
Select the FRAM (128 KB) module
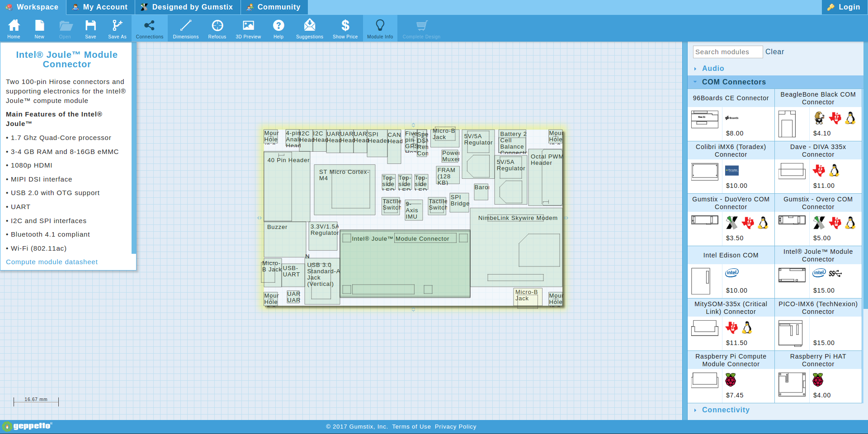point(448,175)
